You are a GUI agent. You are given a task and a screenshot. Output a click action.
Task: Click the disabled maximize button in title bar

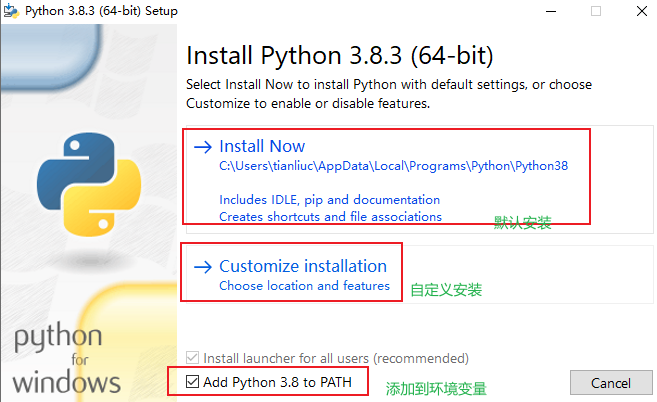point(596,11)
